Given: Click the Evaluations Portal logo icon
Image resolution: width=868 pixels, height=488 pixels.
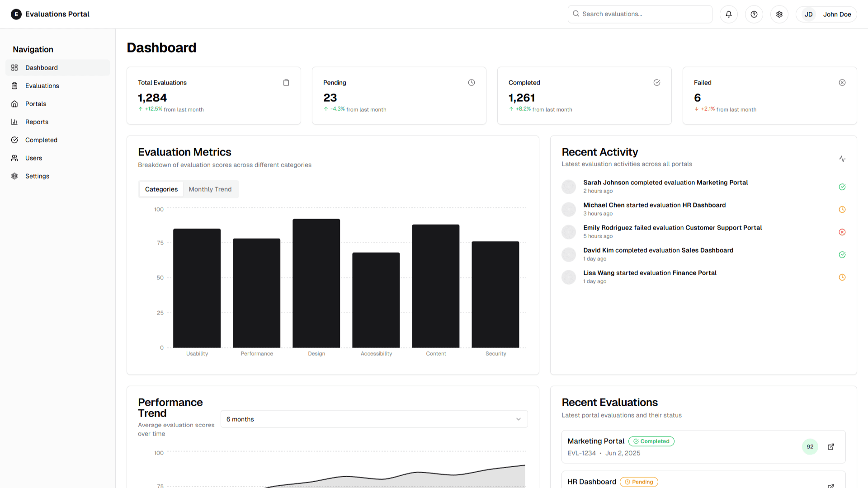Looking at the screenshot, I should pos(16,14).
